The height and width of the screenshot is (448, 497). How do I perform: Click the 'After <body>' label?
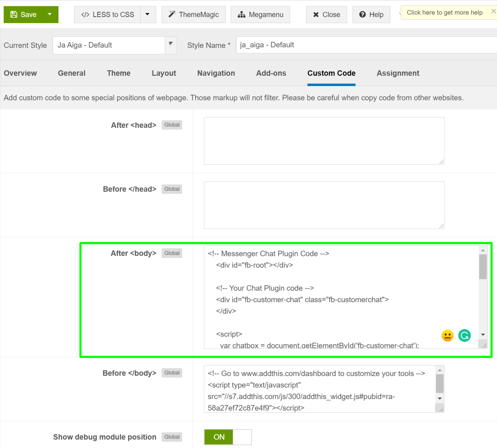134,253
